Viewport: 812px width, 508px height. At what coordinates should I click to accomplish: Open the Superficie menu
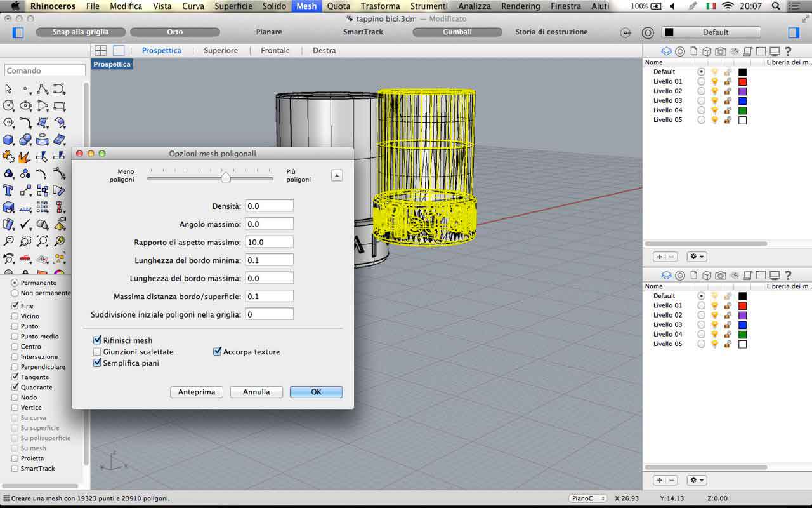[x=233, y=6]
